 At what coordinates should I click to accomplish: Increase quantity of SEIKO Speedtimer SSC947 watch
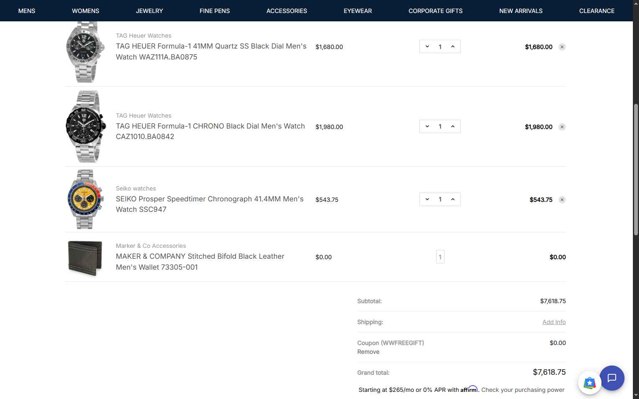click(453, 199)
